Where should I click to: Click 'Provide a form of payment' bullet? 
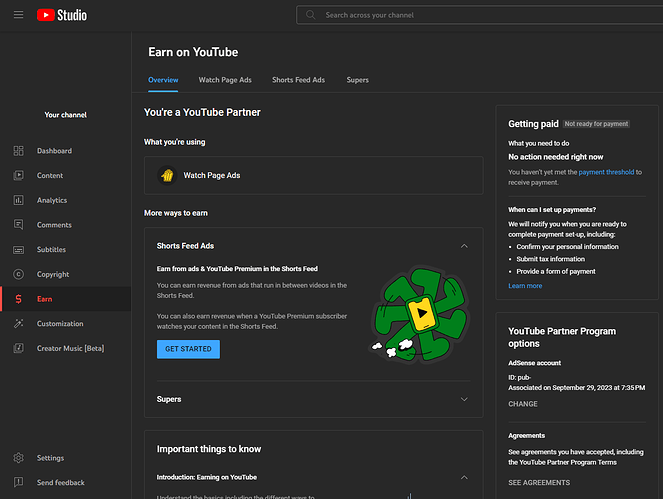[556, 271]
